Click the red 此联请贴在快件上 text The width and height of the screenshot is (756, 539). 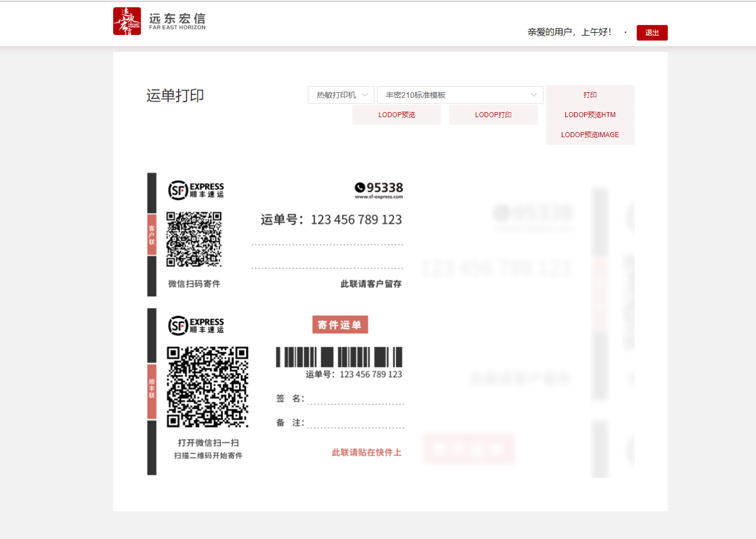[x=367, y=452]
